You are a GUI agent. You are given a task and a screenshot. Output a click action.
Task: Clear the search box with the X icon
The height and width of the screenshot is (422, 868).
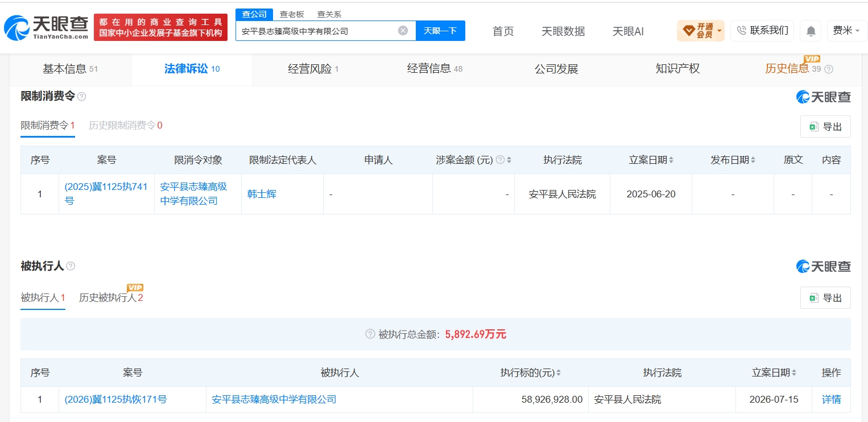[x=403, y=31]
